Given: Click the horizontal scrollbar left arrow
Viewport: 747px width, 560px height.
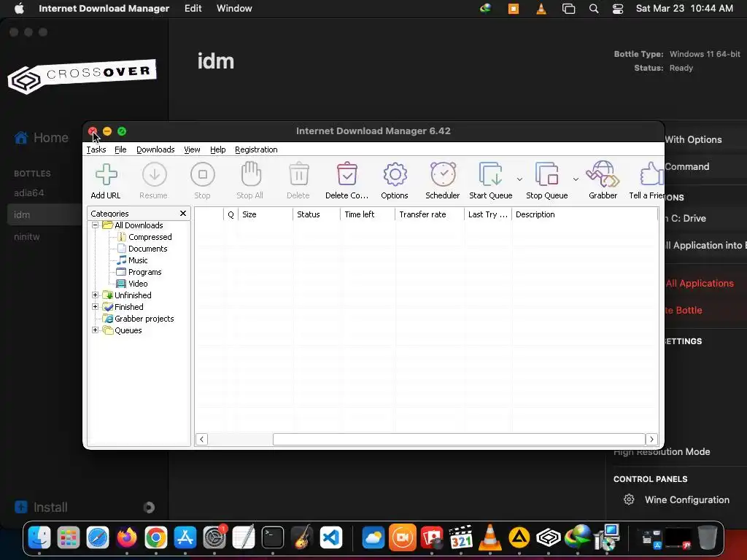Looking at the screenshot, I should (201, 439).
